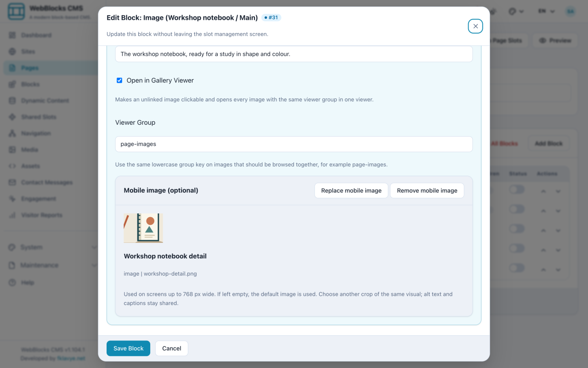Image resolution: width=588 pixels, height=368 pixels.
Task: Click the "image | workshop-detail.png" filename text
Action: point(160,274)
